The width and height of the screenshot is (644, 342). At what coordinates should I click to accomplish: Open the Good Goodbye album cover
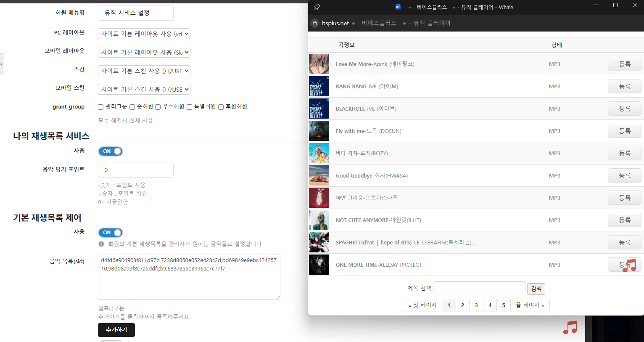(x=319, y=175)
